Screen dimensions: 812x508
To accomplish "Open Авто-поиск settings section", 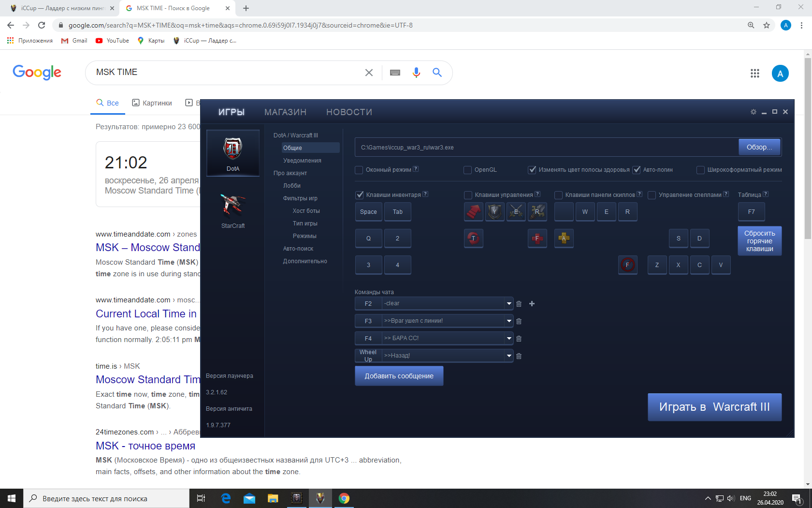I will (x=298, y=249).
